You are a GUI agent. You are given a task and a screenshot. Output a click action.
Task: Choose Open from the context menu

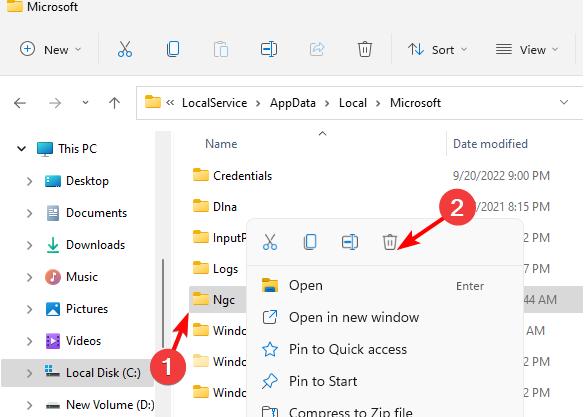(385, 286)
